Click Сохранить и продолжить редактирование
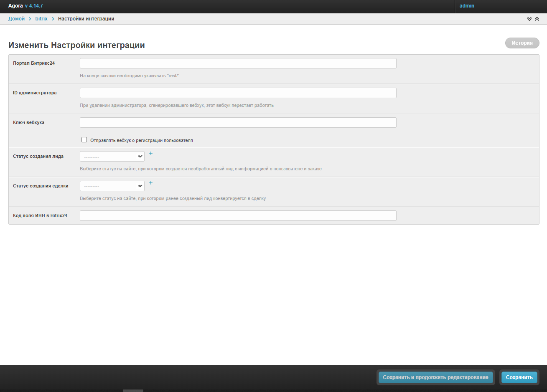The image size is (547, 392). point(435,377)
